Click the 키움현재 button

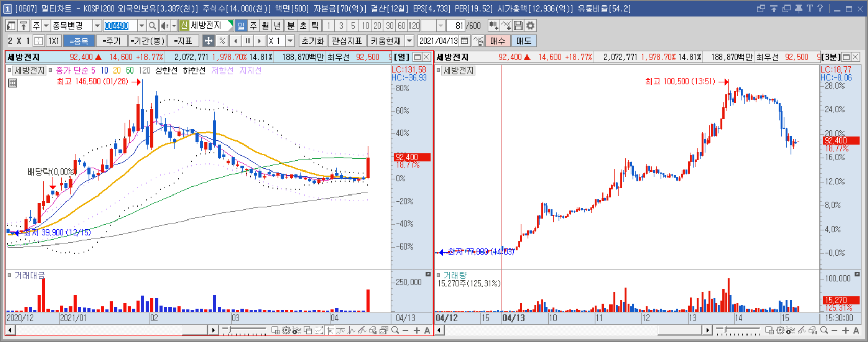click(x=386, y=41)
